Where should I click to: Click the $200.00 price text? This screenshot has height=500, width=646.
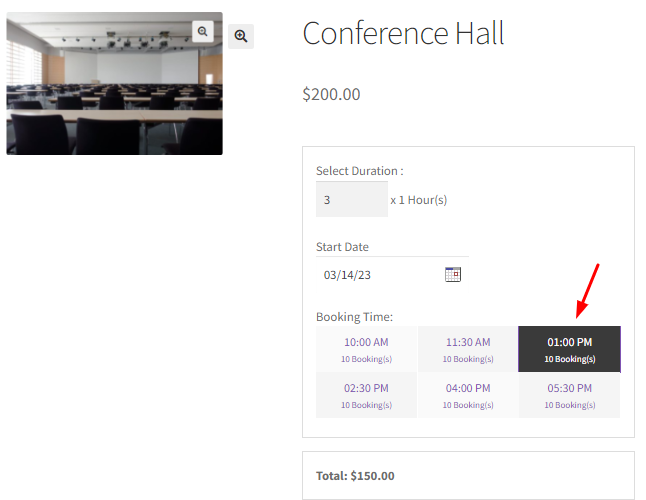[x=331, y=94]
